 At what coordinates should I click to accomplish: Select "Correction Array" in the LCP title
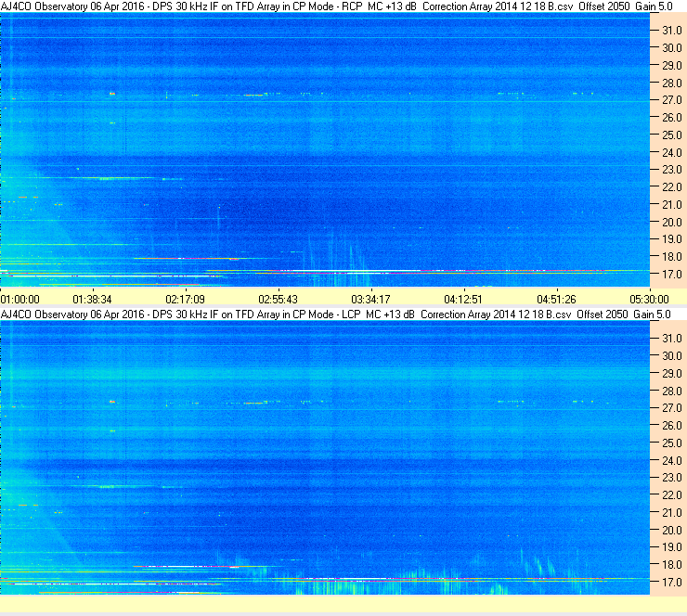[456, 314]
